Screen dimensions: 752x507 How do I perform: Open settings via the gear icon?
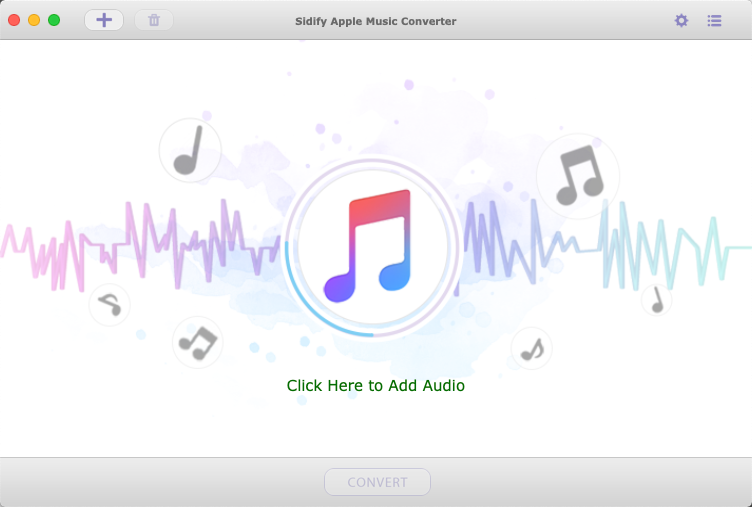click(x=681, y=21)
